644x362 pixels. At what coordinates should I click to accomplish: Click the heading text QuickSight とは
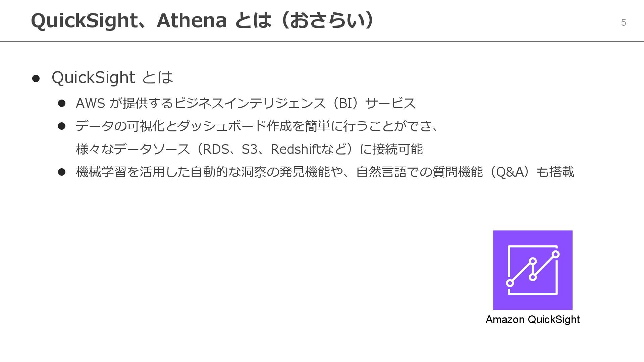pos(112,77)
